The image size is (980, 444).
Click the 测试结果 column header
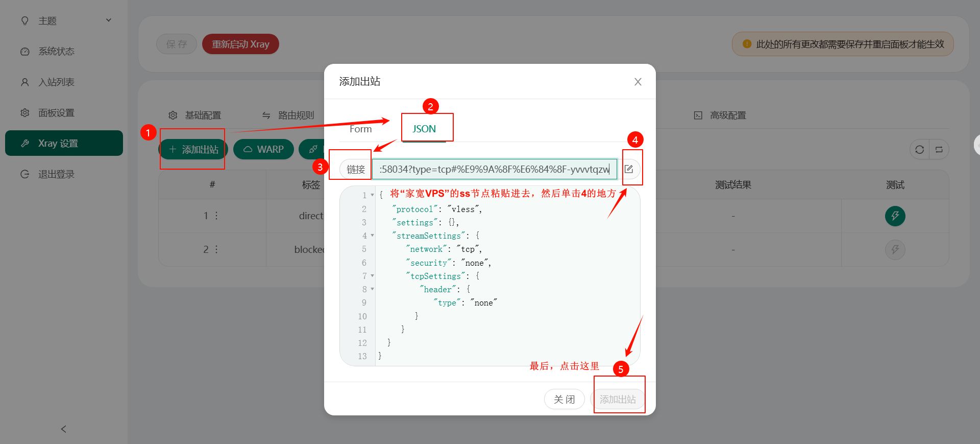click(x=733, y=185)
